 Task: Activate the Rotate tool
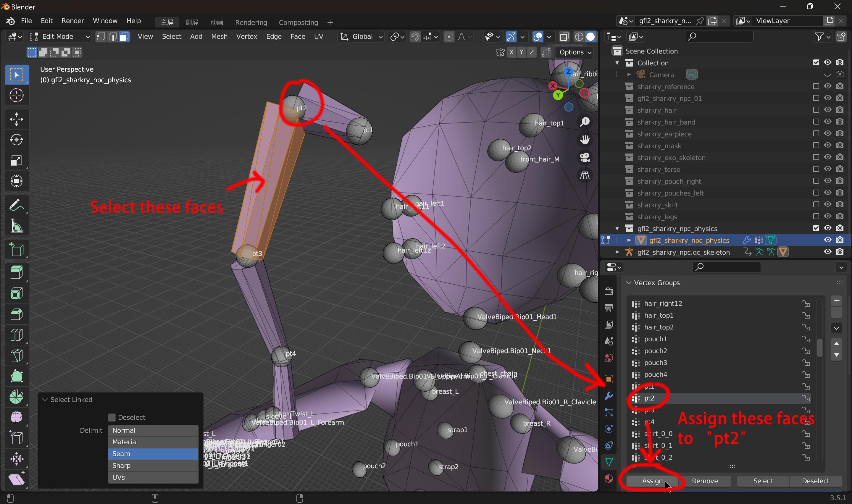click(16, 140)
